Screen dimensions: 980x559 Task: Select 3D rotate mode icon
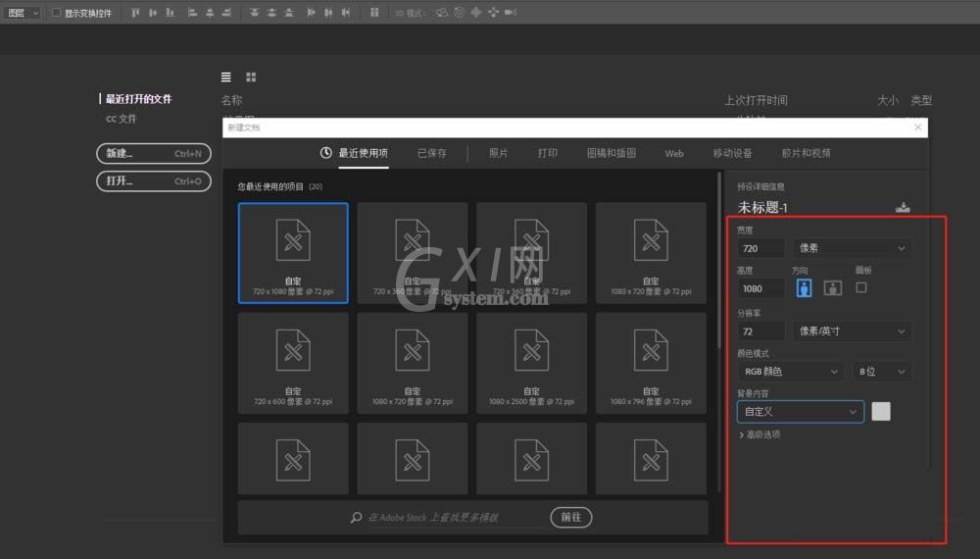click(442, 13)
